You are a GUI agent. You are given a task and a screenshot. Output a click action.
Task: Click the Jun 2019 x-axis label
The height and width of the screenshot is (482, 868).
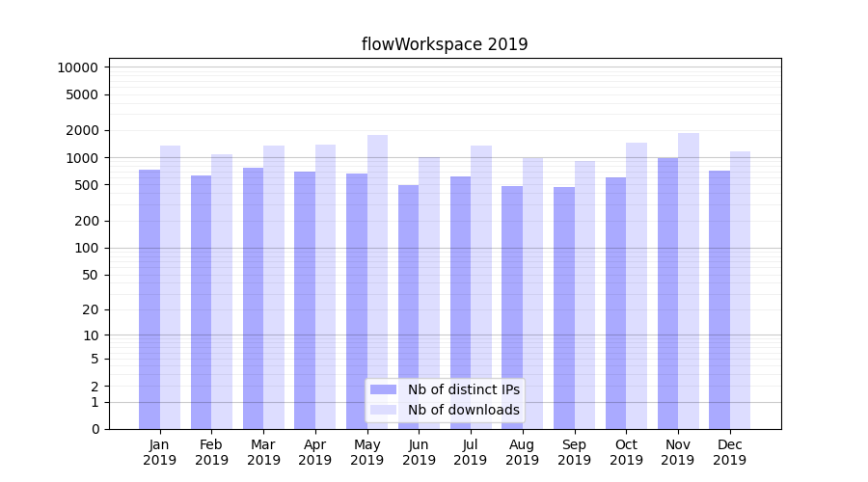[419, 452]
